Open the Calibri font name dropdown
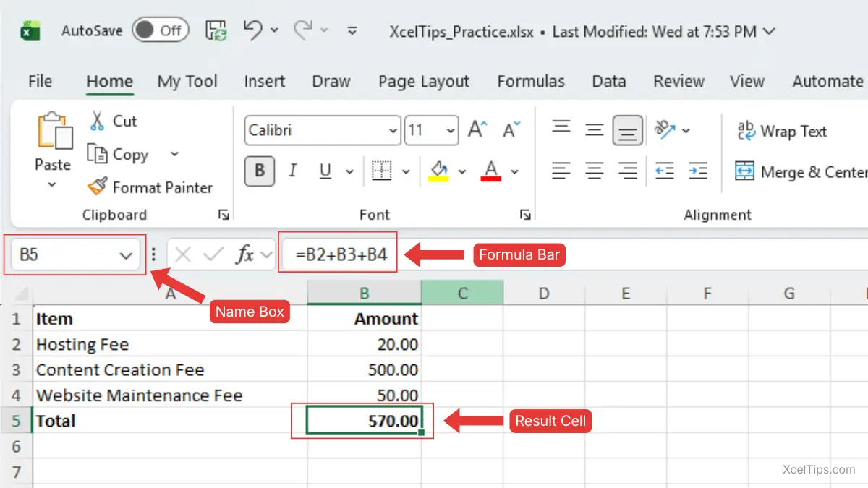This screenshot has width=868, height=488. 393,131
